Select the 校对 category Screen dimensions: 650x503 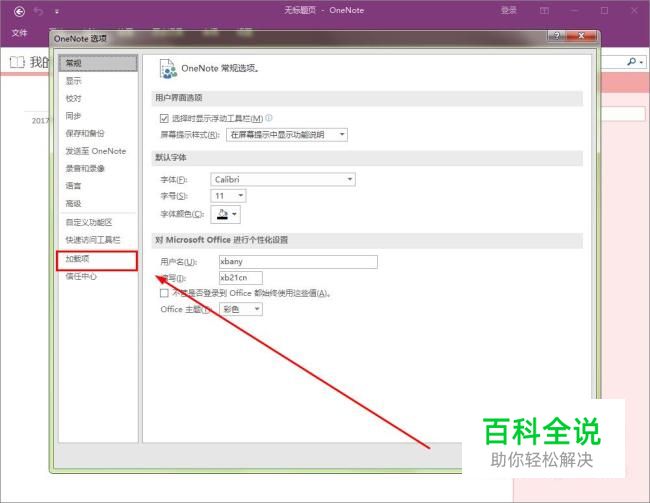pyautogui.click(x=98, y=98)
